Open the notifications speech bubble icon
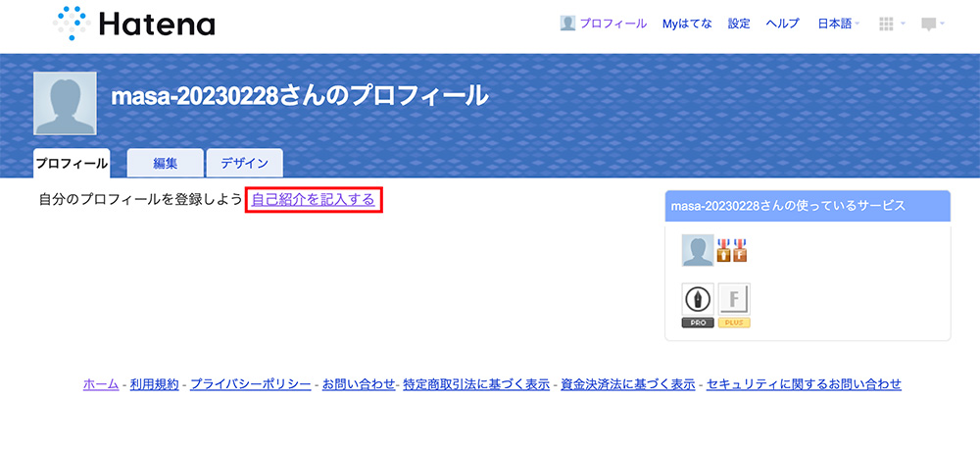This screenshot has width=980, height=450. tap(929, 25)
